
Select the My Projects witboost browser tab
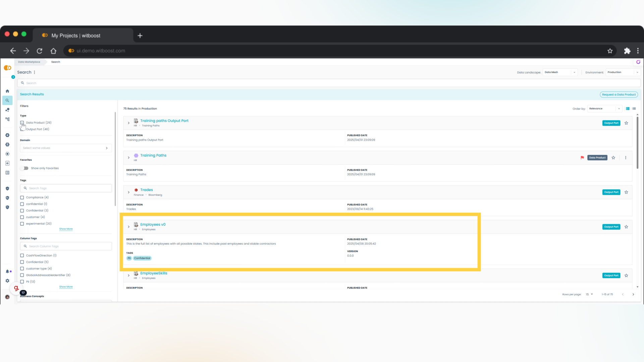click(x=83, y=36)
